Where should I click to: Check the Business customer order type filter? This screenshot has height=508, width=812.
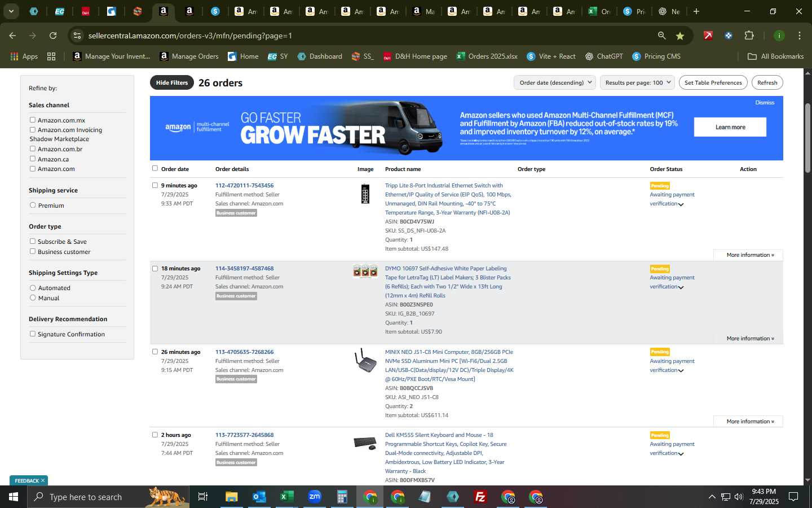coord(33,251)
